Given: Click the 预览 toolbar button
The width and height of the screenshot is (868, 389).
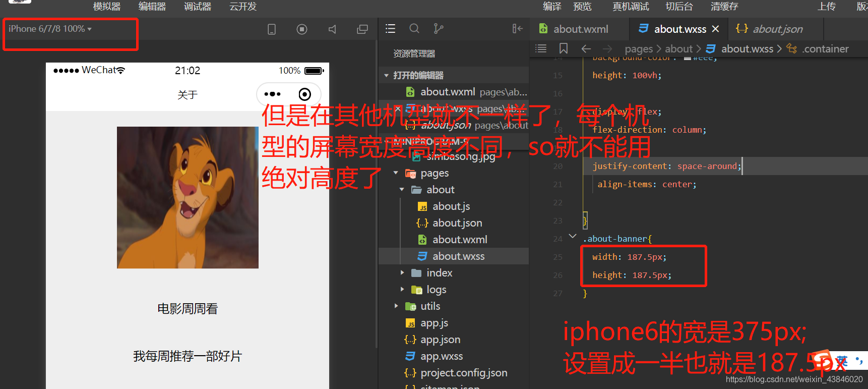Looking at the screenshot, I should coord(582,7).
